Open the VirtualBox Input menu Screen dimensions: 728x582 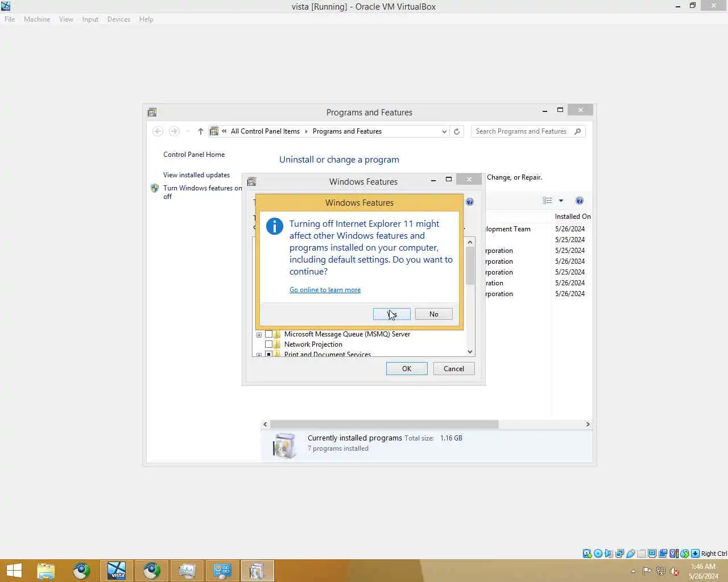click(90, 19)
